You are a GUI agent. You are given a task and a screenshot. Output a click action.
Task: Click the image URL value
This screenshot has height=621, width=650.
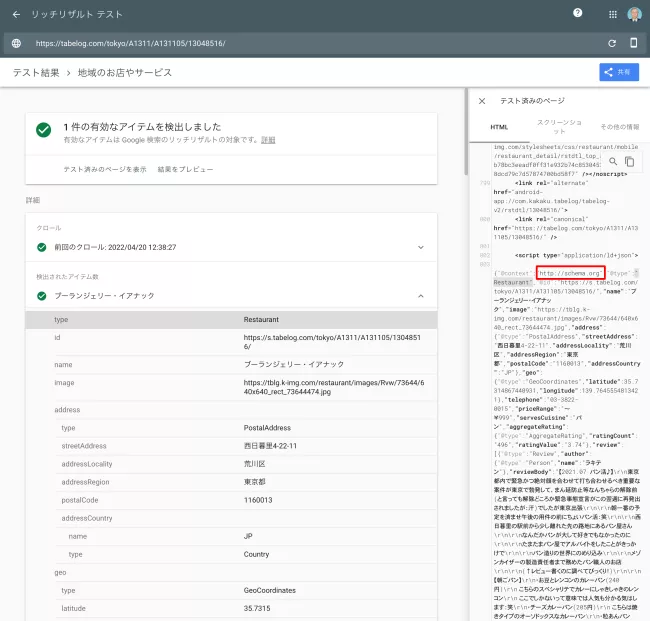(x=334, y=387)
